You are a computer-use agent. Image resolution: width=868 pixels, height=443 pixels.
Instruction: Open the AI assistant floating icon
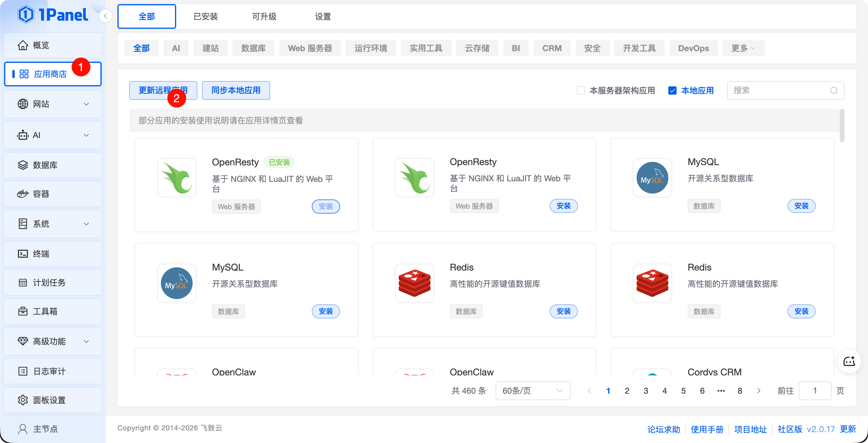(x=849, y=361)
